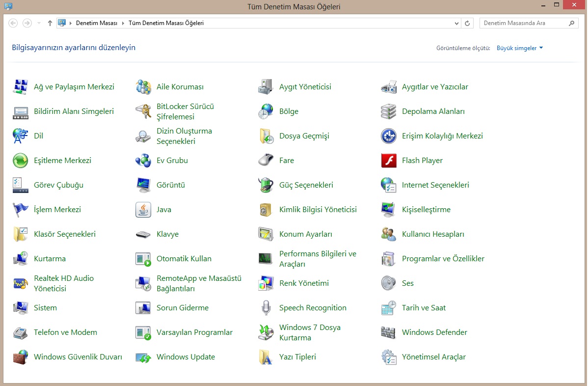Click the Denetim Masasında Ara search field
This screenshot has width=588, height=386.
pos(523,23)
